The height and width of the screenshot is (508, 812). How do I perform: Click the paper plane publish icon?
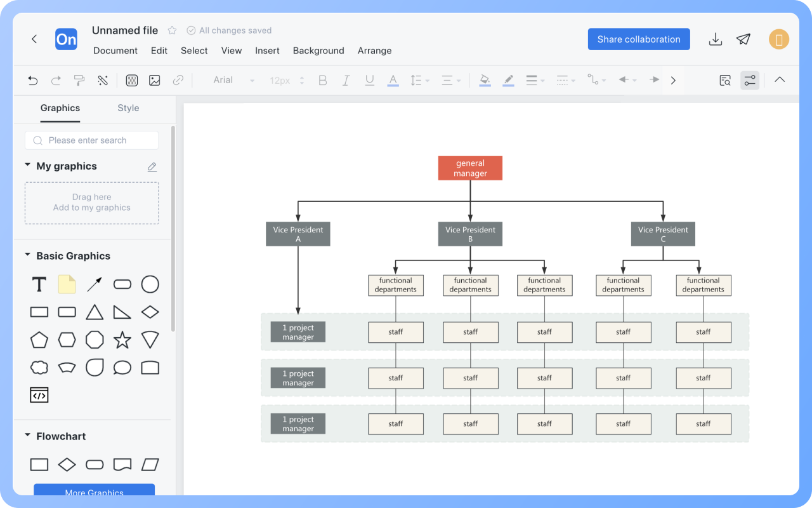click(743, 39)
